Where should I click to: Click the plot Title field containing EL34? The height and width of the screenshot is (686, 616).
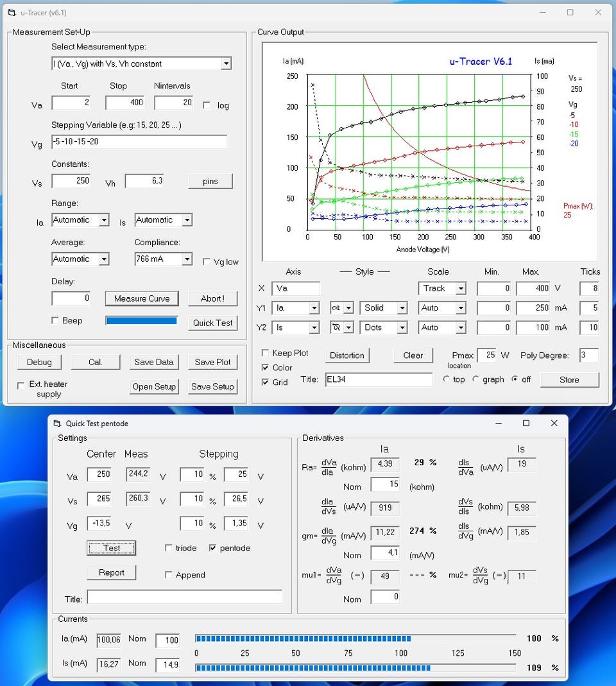[x=379, y=380]
